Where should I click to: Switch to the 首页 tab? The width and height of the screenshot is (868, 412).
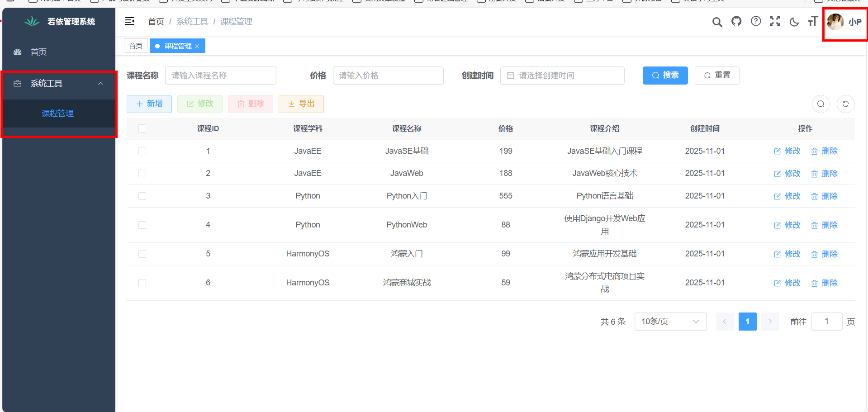pyautogui.click(x=136, y=46)
